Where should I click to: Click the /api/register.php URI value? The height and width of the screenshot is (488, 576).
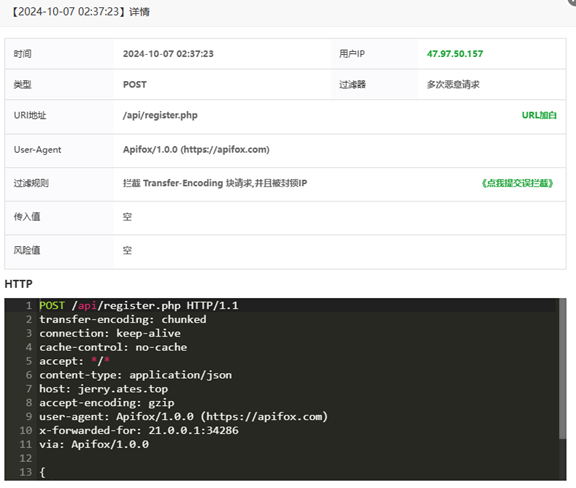[x=160, y=115]
